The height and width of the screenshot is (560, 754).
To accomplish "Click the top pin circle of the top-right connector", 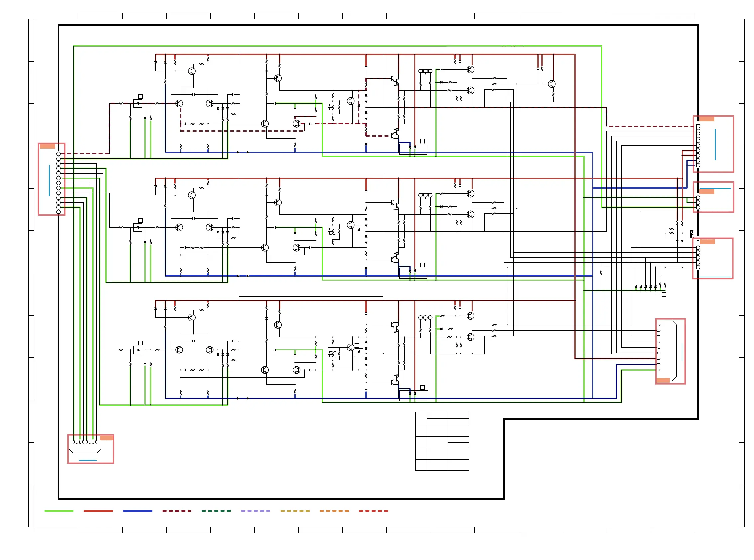I will (698, 126).
